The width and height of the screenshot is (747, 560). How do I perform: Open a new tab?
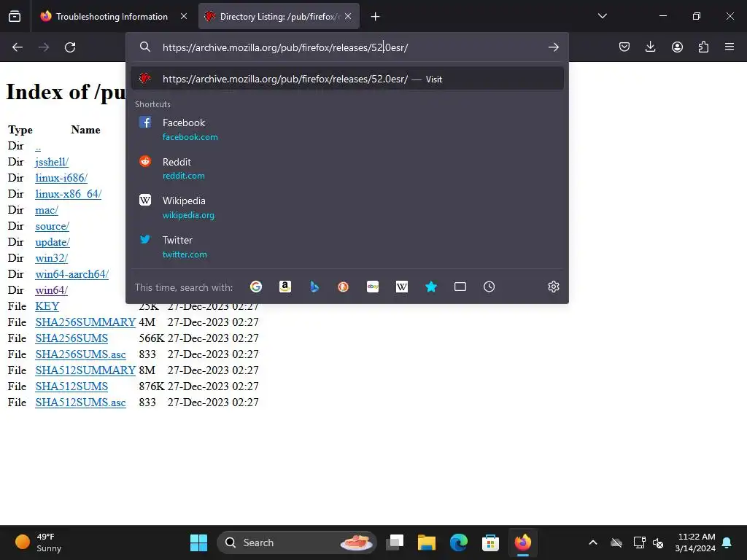coord(376,17)
